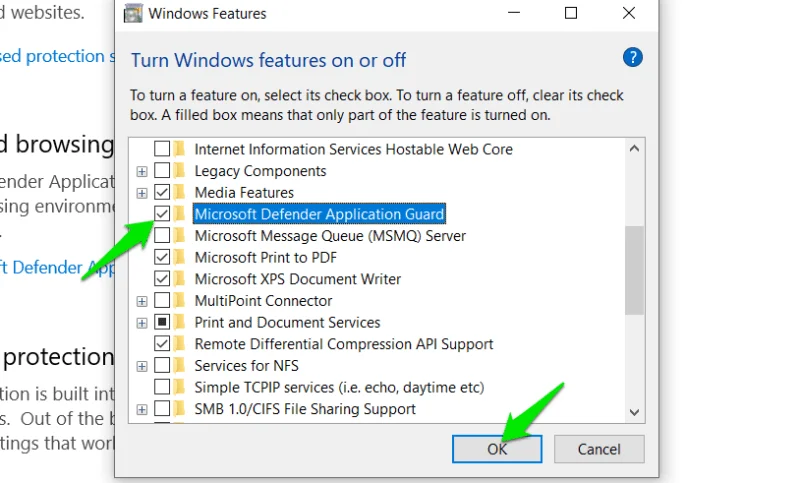The height and width of the screenshot is (483, 800).
Task: Expand Print and Document Services node
Action: pos(142,323)
